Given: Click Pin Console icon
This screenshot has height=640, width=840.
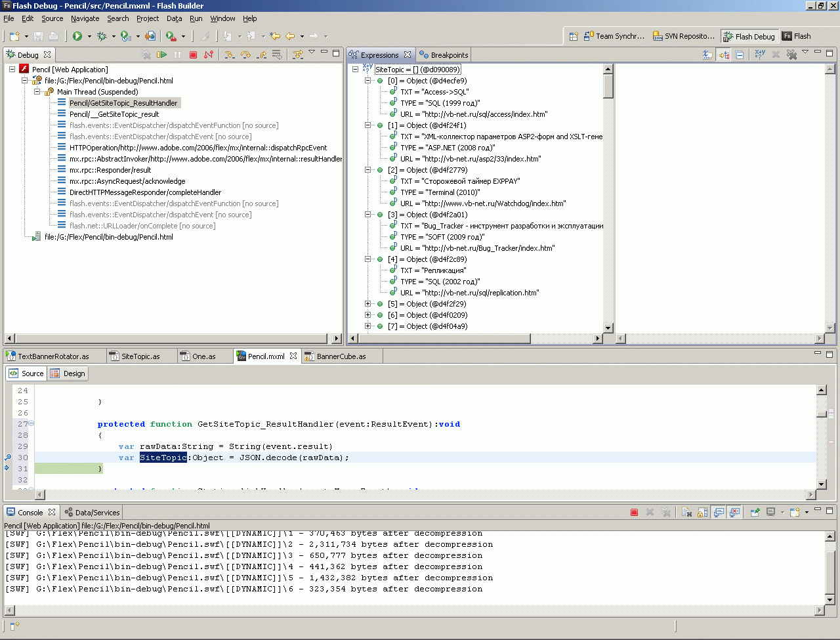Looking at the screenshot, I should tap(755, 512).
